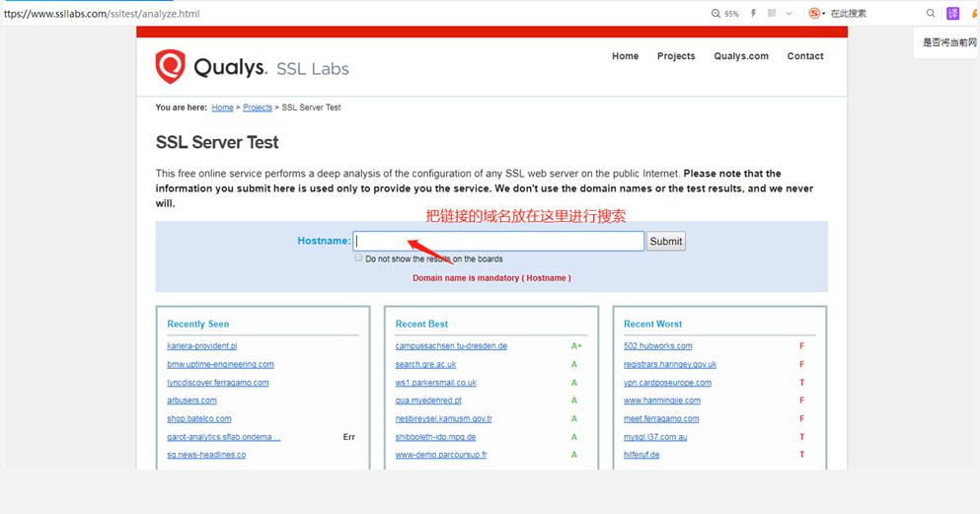
Task: Open 502.hubworks.com in Recent Worst
Action: click(x=657, y=346)
